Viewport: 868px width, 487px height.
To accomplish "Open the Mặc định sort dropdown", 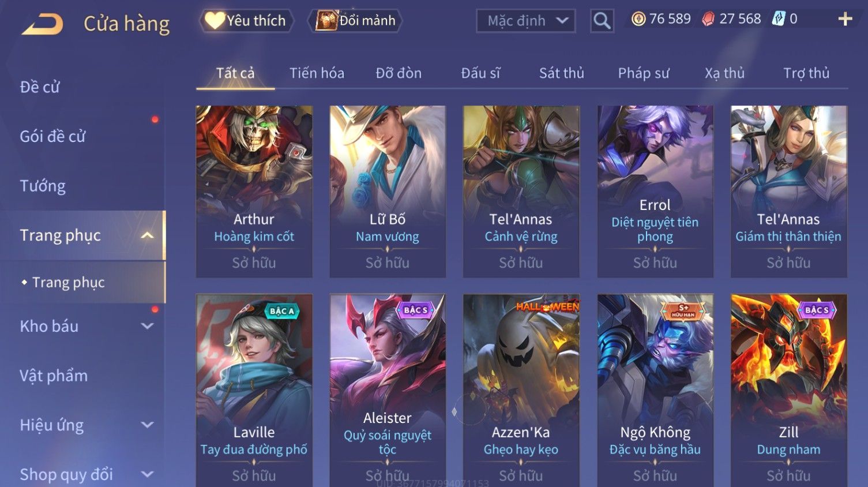I will (525, 21).
